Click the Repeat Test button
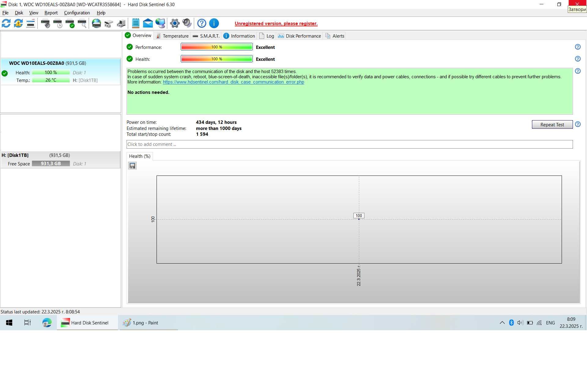This screenshot has height=392, width=587. 552,124
